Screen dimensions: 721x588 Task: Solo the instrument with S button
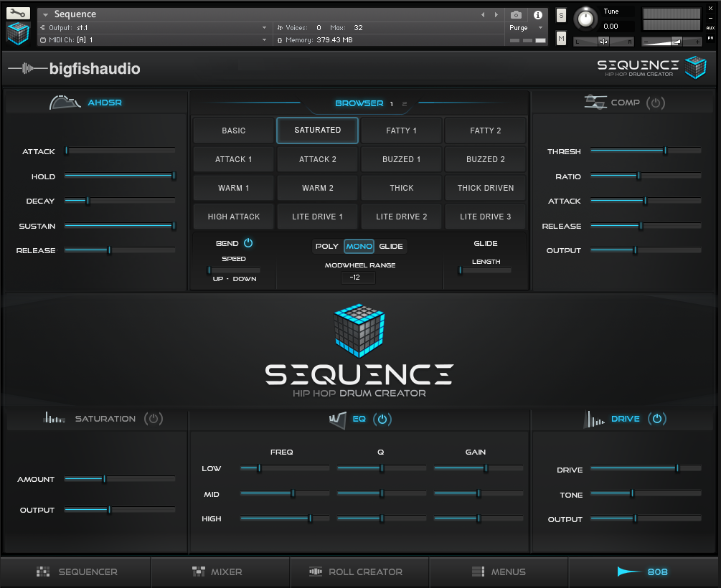(561, 15)
